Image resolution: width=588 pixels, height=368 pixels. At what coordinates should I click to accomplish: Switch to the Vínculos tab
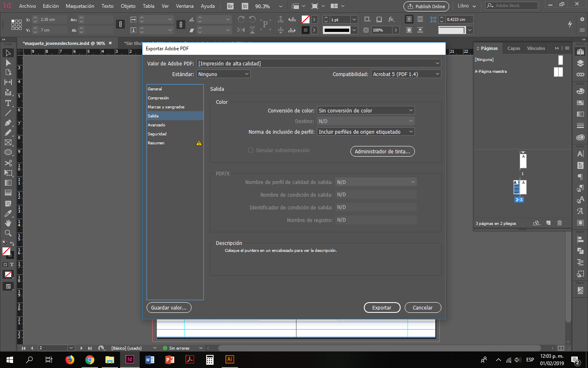click(x=536, y=48)
